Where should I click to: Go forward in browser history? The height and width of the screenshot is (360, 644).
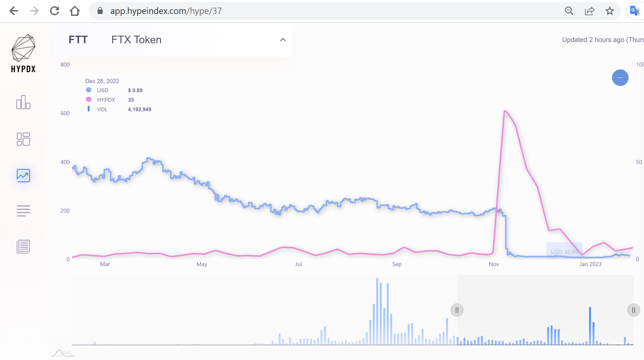click(x=34, y=11)
